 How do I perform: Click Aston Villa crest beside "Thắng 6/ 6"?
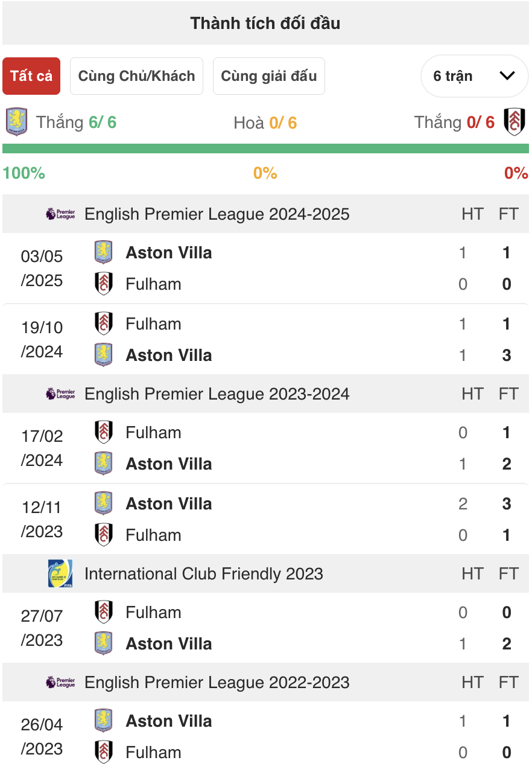(x=16, y=123)
